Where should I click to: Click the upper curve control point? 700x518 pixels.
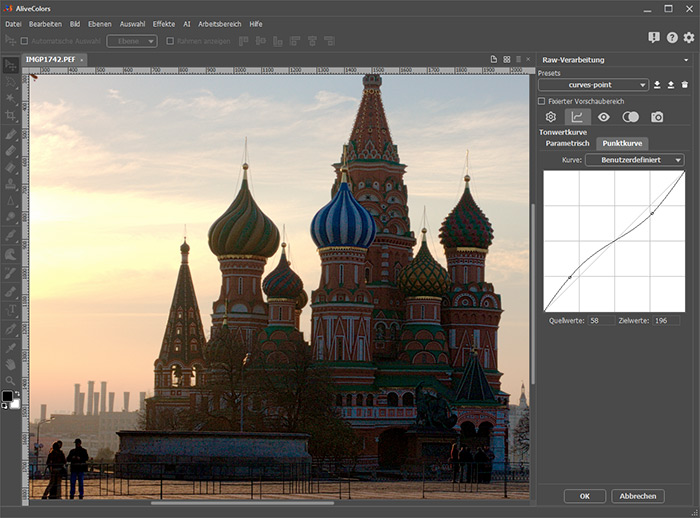tap(652, 213)
